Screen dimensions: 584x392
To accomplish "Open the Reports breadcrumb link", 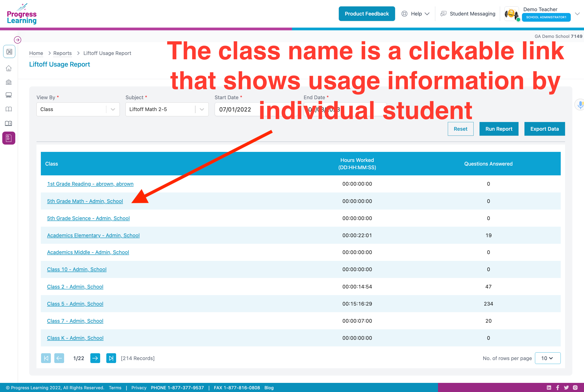I will point(62,53).
